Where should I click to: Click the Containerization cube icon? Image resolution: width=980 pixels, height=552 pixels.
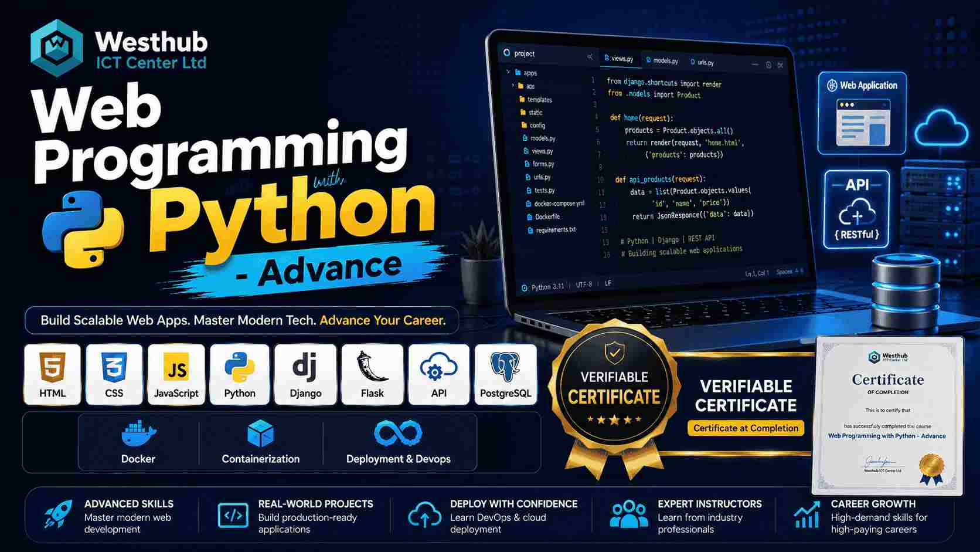tap(260, 434)
